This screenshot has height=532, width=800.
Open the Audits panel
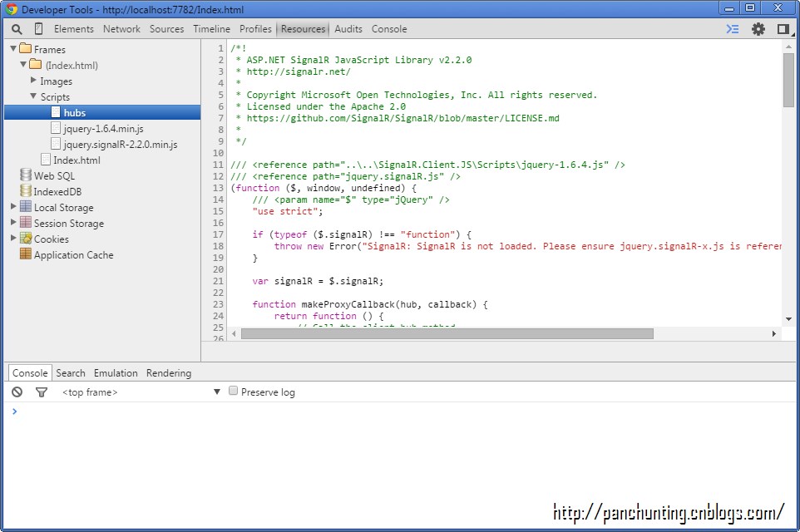pos(348,29)
